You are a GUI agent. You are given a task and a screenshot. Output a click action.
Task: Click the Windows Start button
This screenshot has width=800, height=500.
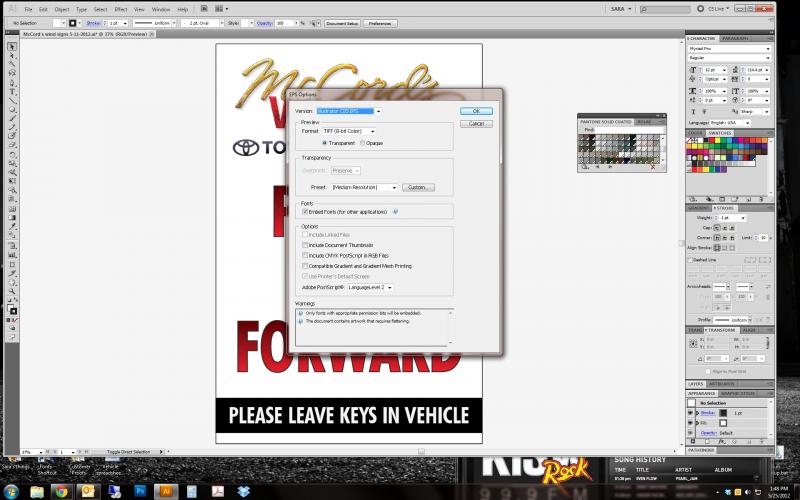[11, 491]
